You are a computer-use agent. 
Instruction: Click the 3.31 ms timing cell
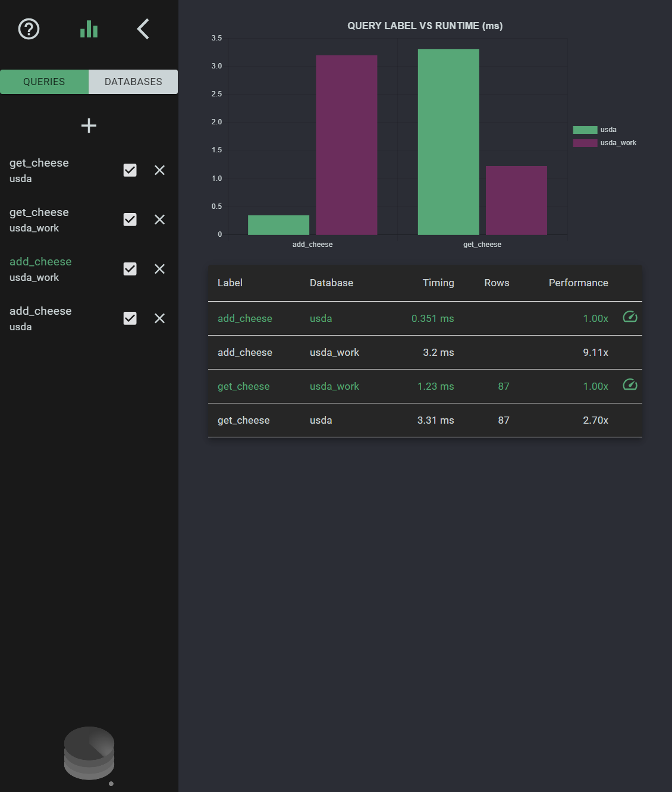(x=435, y=420)
